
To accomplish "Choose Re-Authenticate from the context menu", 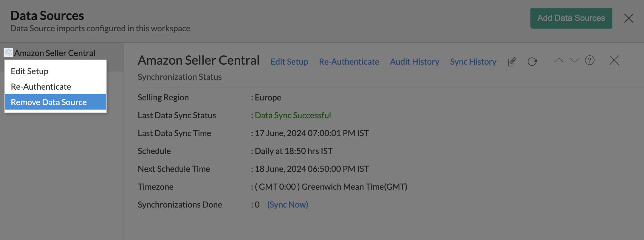I will (41, 87).
